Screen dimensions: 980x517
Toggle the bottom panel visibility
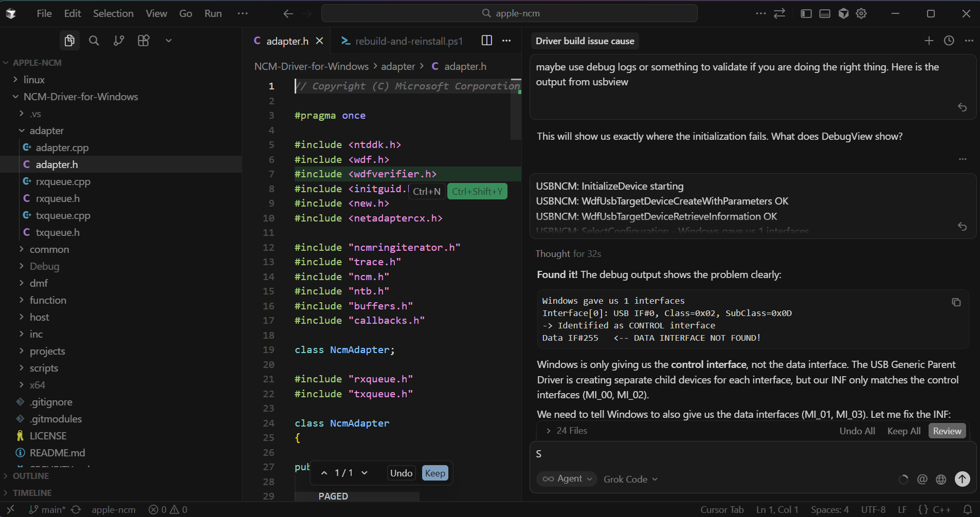(824, 13)
